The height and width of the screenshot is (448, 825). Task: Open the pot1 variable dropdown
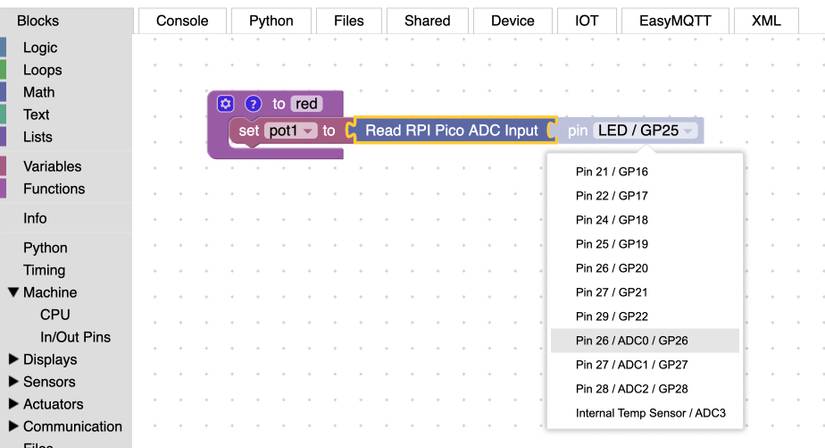click(x=290, y=131)
